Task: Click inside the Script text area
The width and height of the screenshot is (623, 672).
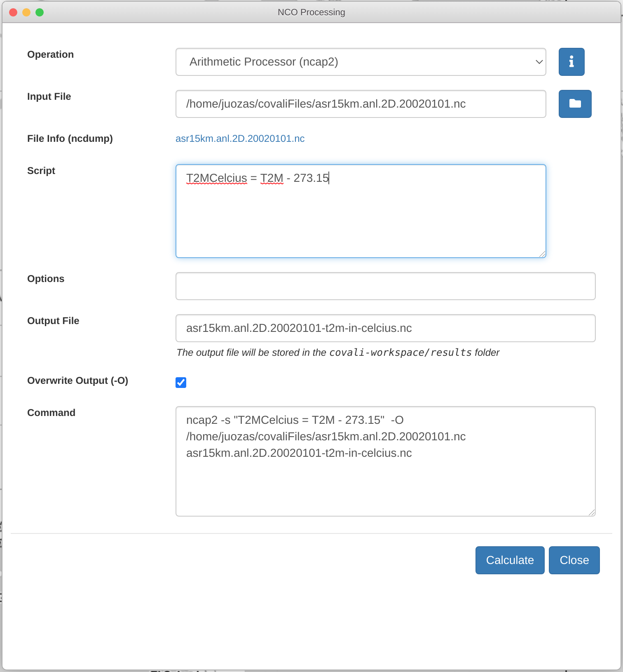Action: (x=361, y=211)
